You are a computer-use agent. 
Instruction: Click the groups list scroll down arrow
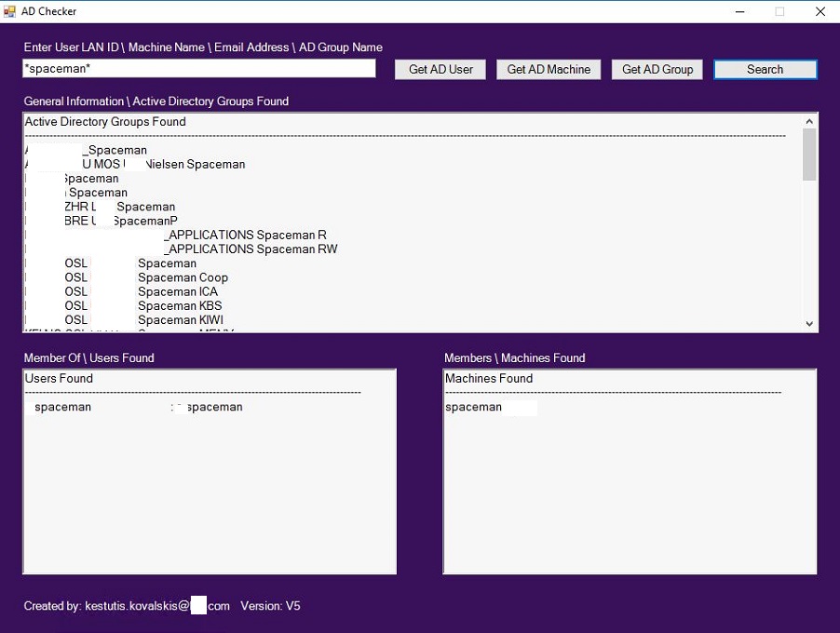[x=809, y=323]
